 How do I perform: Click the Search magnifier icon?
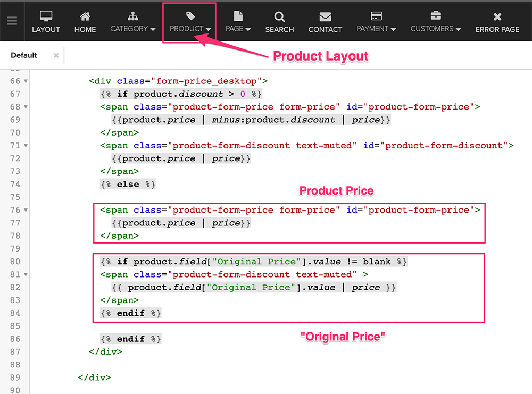click(x=279, y=16)
